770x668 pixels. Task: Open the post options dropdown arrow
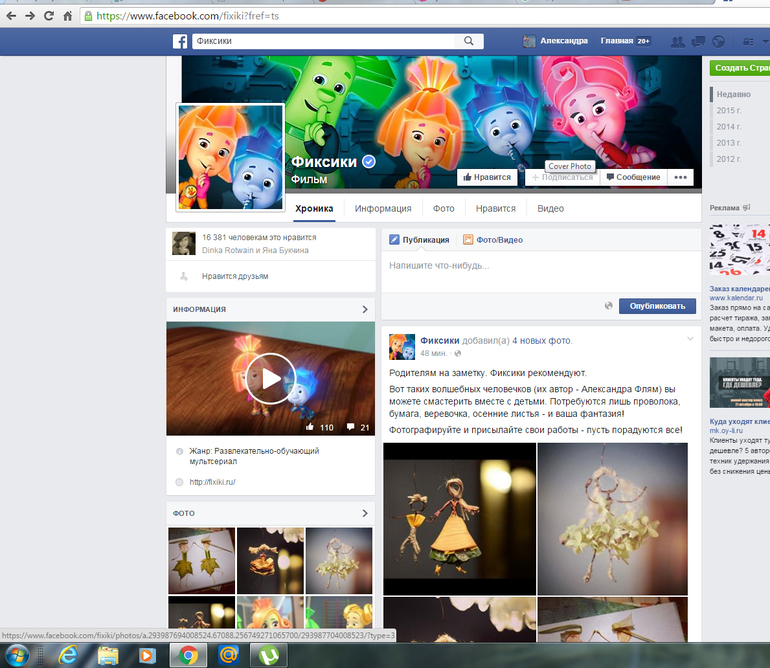pos(689,340)
